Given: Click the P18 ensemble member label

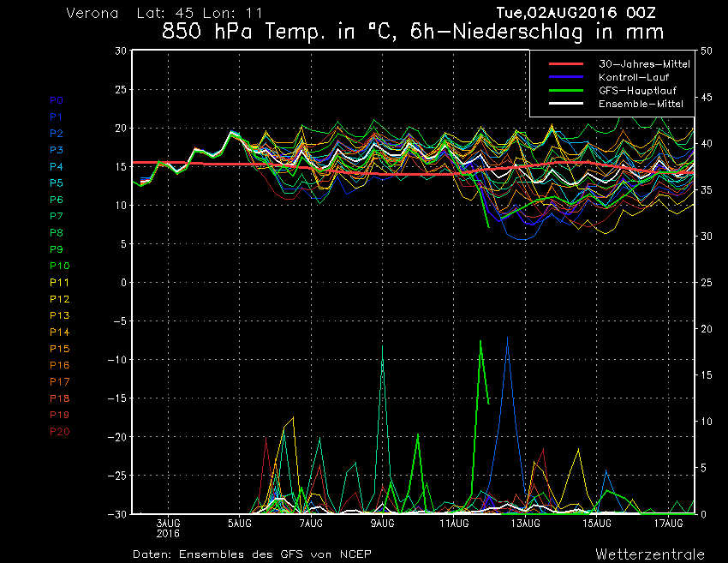Looking at the screenshot, I should coord(59,398).
